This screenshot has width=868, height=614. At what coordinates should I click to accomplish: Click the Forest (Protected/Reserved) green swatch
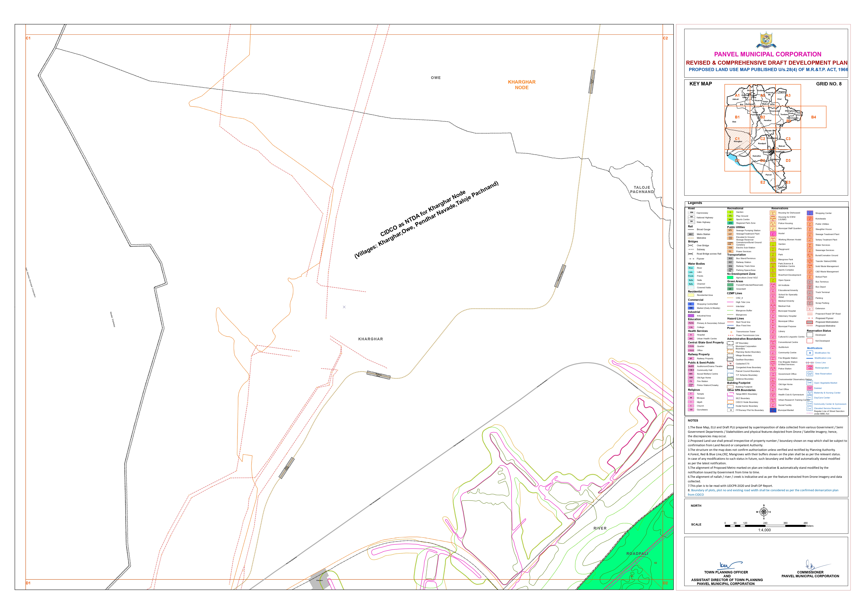tap(730, 285)
